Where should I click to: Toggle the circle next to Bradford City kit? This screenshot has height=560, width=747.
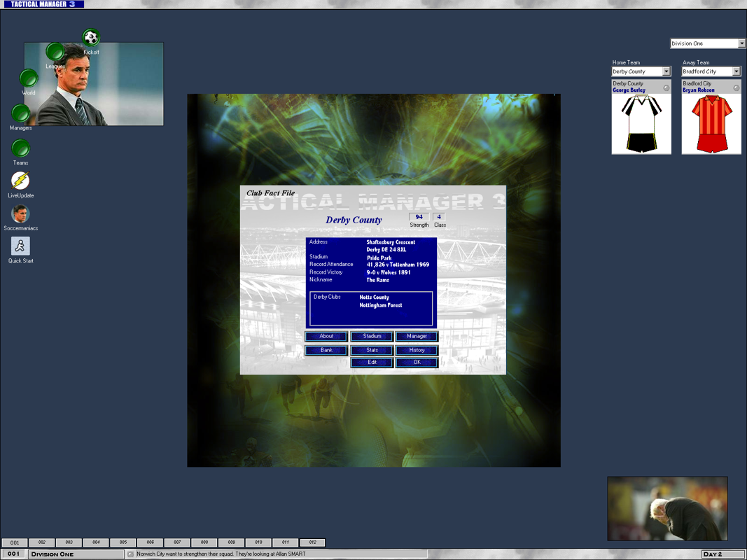click(735, 87)
